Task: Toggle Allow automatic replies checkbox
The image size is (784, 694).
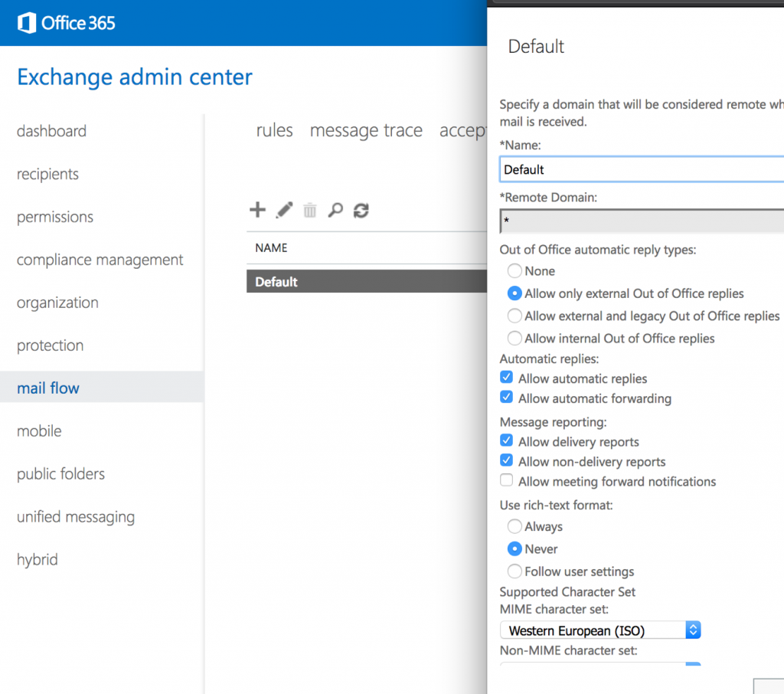Action: tap(507, 378)
